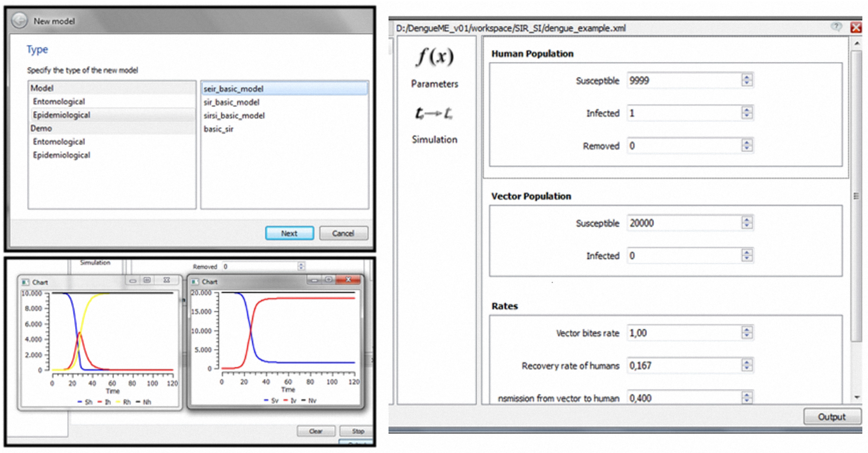Choose sirsi_basic_model from list
This screenshot has height=453, width=868.
pyautogui.click(x=234, y=115)
